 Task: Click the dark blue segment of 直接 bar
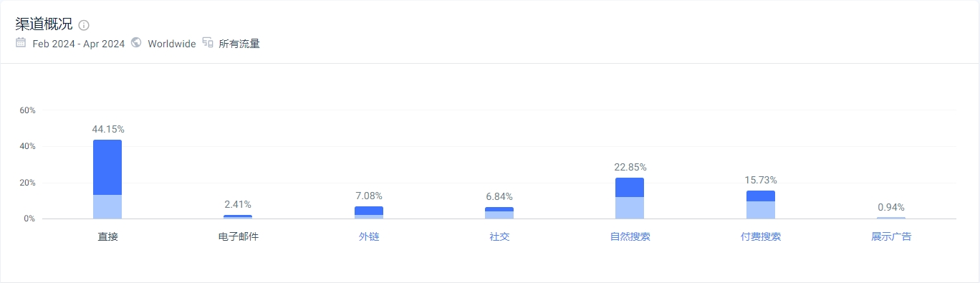click(107, 167)
